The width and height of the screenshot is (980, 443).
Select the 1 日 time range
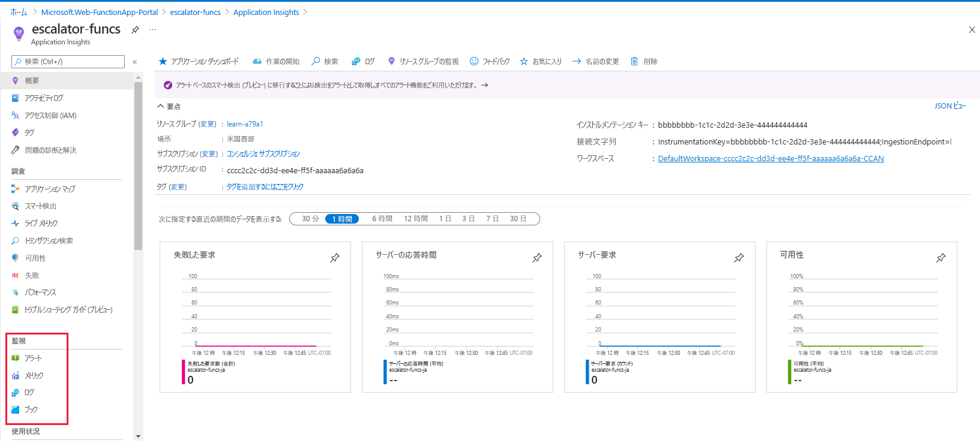point(445,219)
